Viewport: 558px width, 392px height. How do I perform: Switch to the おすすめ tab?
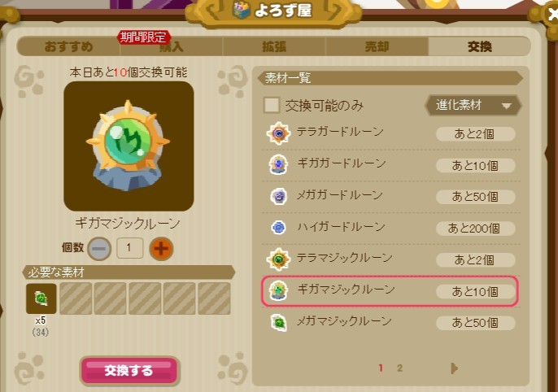(x=68, y=46)
